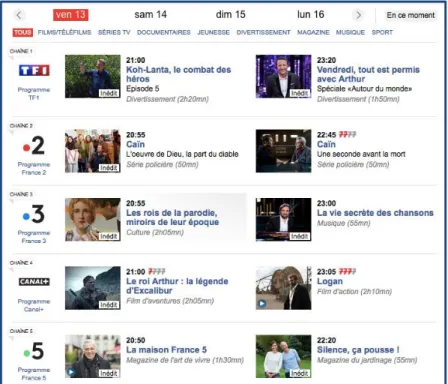Click 'Spéciale «Autour du monde»' text
Screen dimensions: 448x384
(364, 89)
